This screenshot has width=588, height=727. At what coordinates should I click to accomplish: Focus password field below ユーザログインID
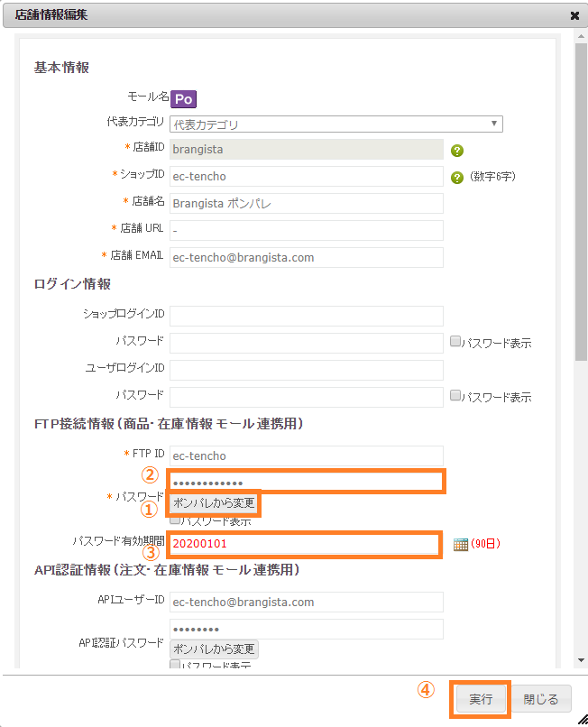coord(307,397)
